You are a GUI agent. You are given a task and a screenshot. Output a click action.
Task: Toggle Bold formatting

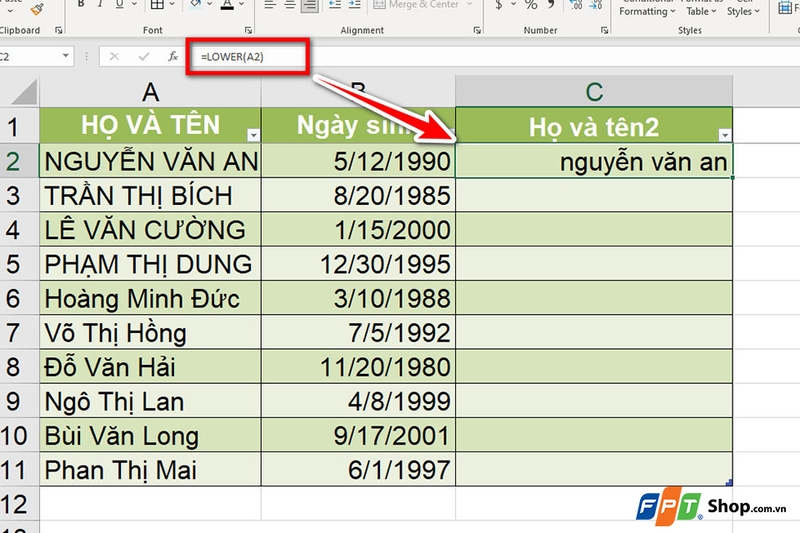pos(81,4)
